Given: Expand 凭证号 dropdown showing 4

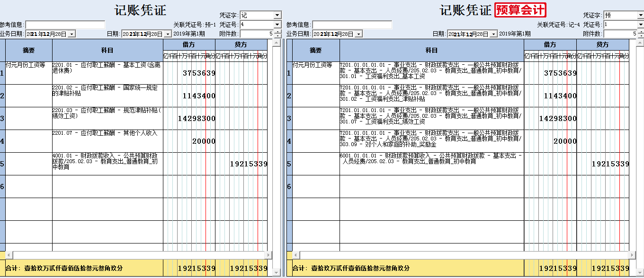Looking at the screenshot, I should click(x=277, y=24).
